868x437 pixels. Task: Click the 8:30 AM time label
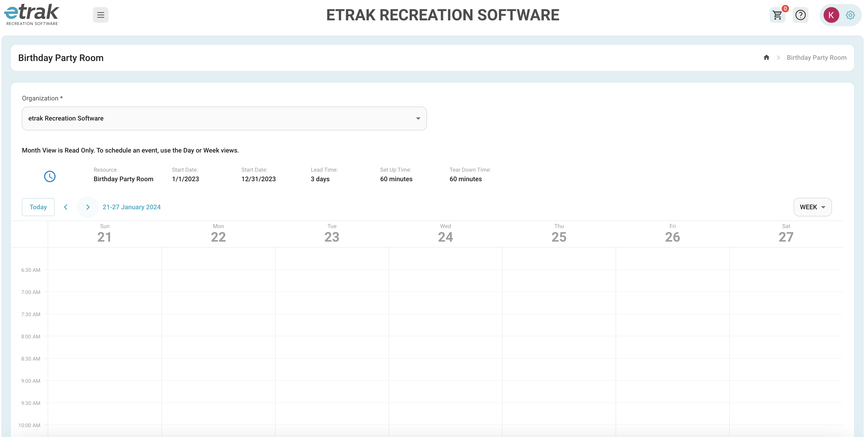(x=31, y=358)
